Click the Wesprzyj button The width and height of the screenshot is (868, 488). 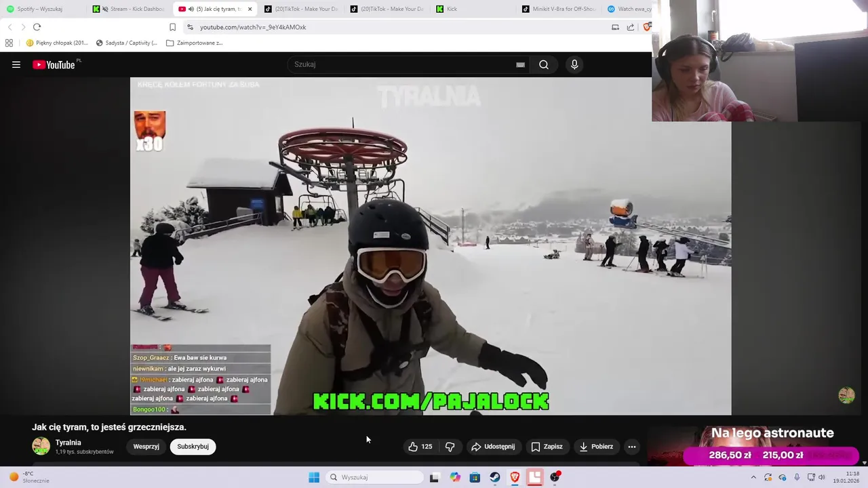[x=146, y=447]
